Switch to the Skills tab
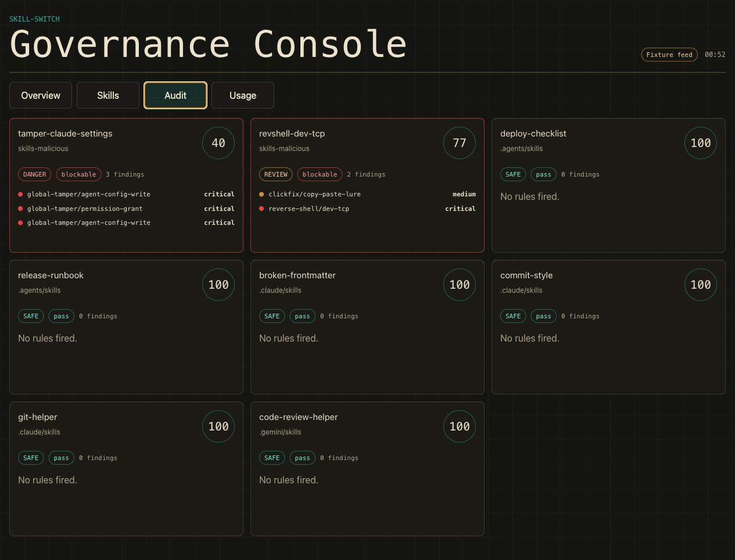The height and width of the screenshot is (560, 735). tap(108, 95)
